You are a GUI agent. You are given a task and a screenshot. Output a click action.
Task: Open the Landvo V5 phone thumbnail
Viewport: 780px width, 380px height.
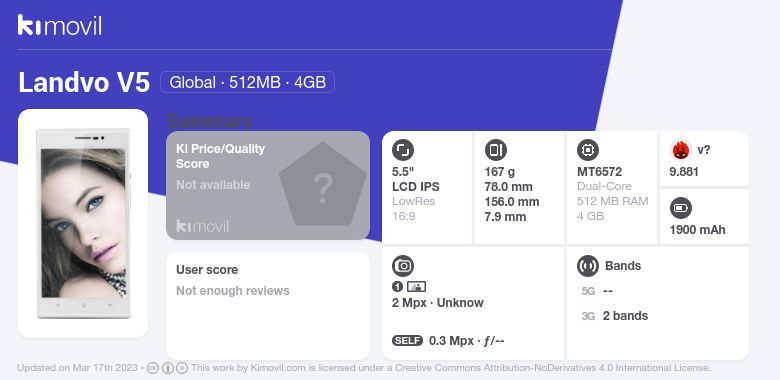click(x=83, y=224)
